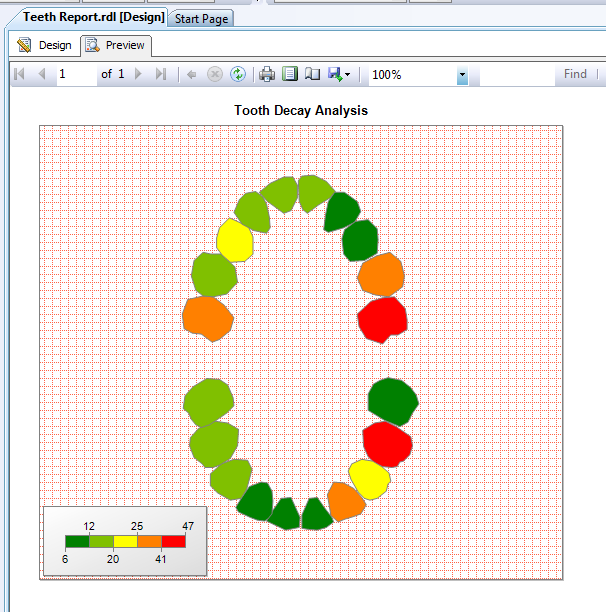Open the Start Page tab
606x612 pixels.
point(201,19)
